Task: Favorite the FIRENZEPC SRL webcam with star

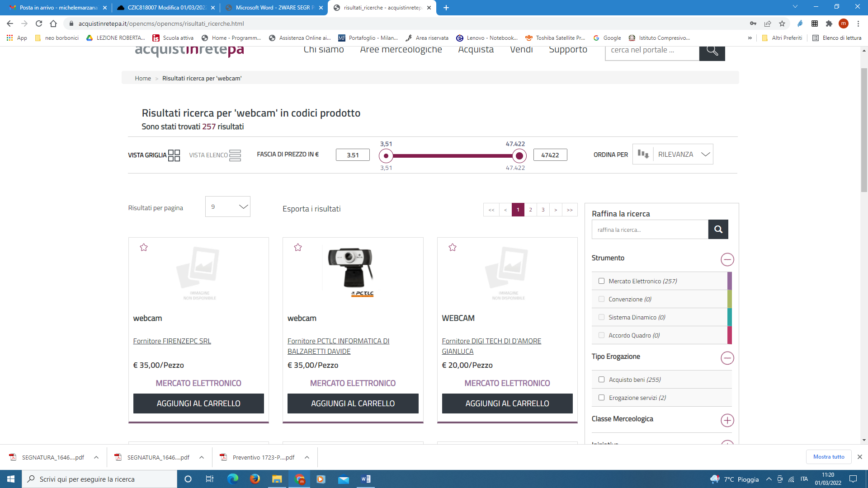Action: 144,247
